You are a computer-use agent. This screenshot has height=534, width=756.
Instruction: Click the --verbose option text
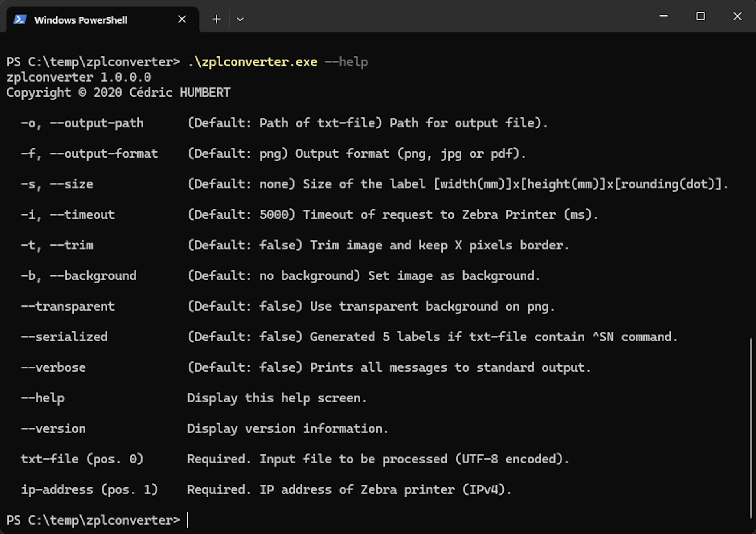point(53,367)
